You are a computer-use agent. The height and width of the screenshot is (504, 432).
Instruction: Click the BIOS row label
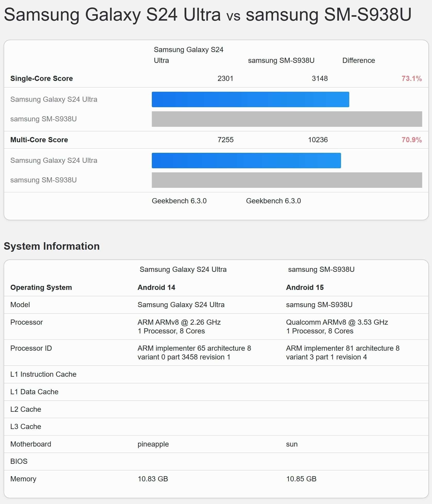click(x=19, y=461)
